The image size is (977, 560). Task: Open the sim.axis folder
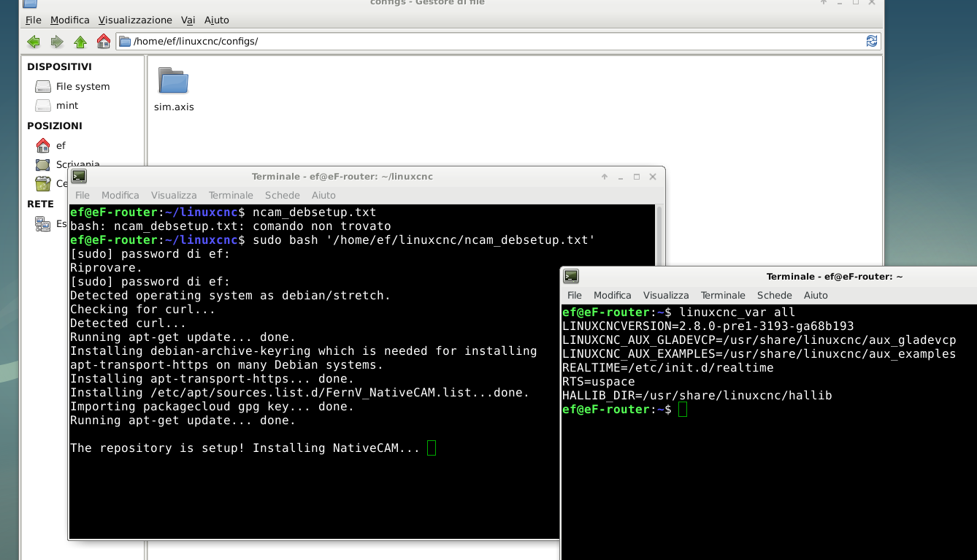(174, 91)
